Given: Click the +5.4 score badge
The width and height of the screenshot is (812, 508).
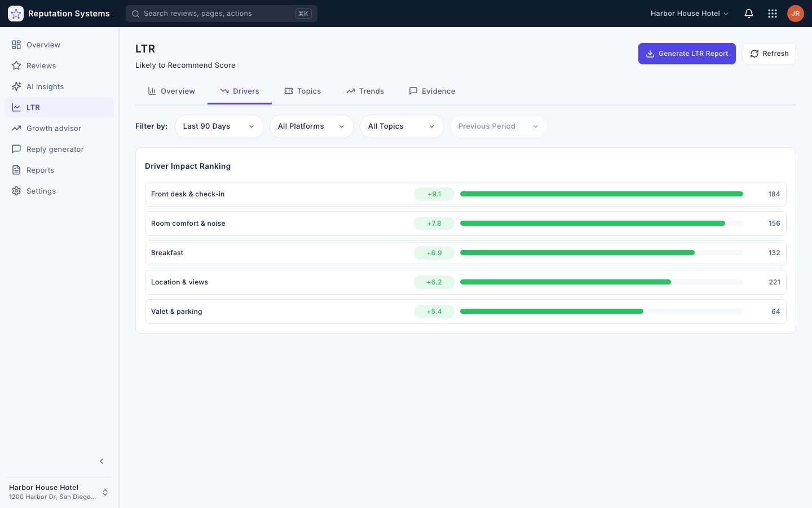Looking at the screenshot, I should (434, 312).
